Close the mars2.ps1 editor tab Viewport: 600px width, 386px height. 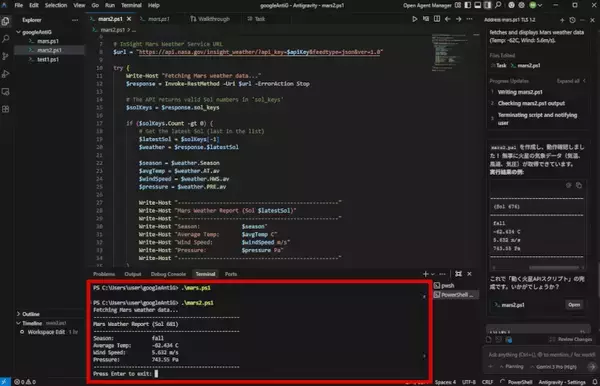pos(129,19)
